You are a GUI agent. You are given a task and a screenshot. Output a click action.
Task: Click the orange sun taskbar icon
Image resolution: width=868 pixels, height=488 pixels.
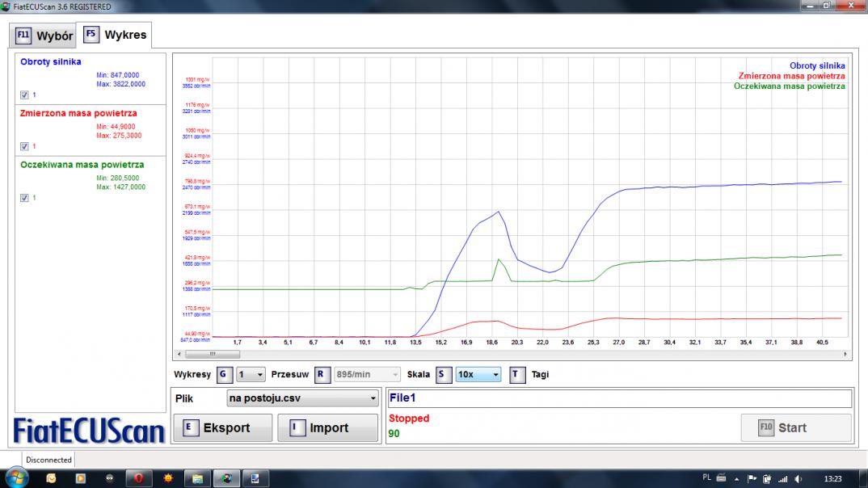click(168, 478)
